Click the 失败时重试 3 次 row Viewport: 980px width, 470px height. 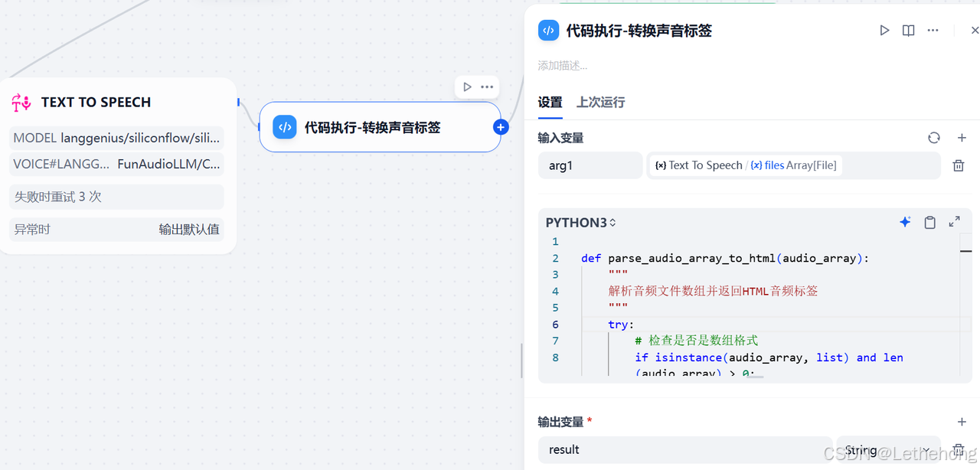point(116,197)
